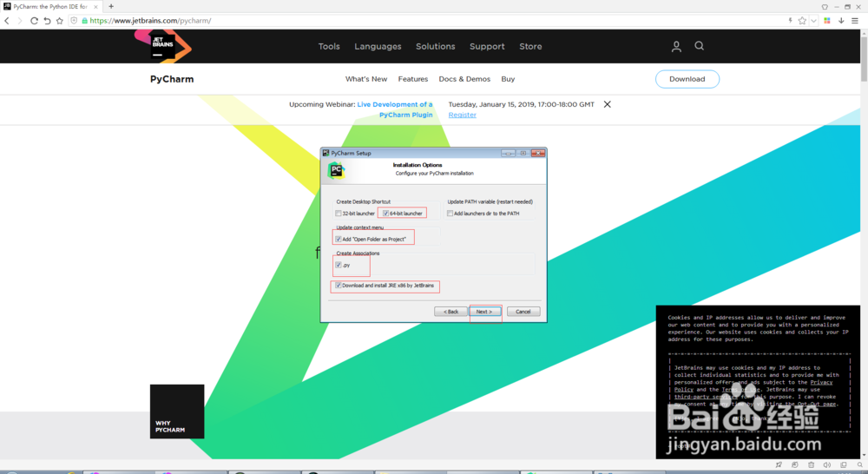Screen dimensions: 868x474
Task: Toggle the .py association checkbox
Action: click(339, 266)
